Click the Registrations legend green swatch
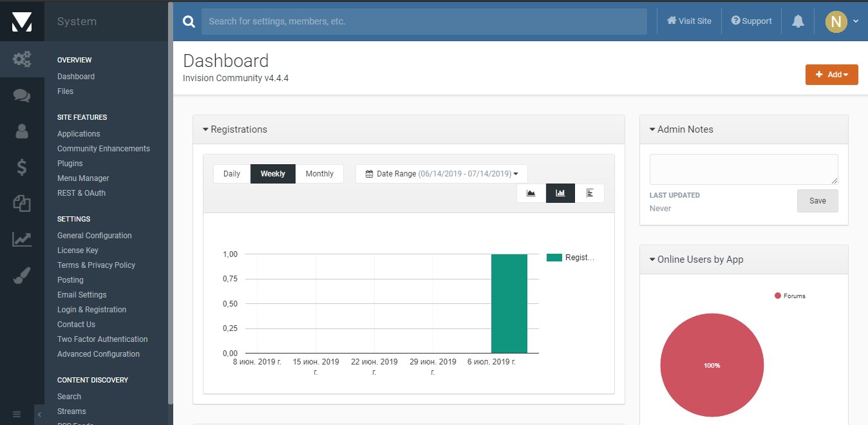This screenshot has height=425, width=868. tap(554, 258)
